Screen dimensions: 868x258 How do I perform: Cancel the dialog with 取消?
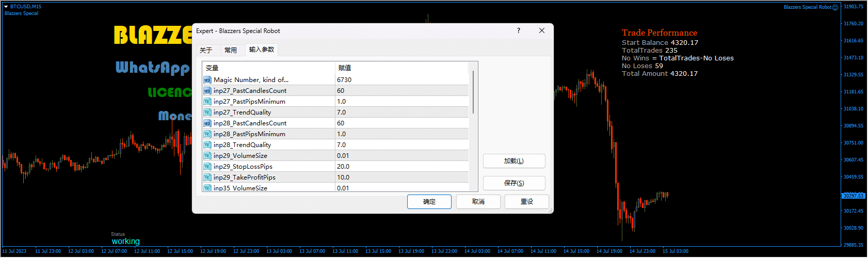coord(478,202)
